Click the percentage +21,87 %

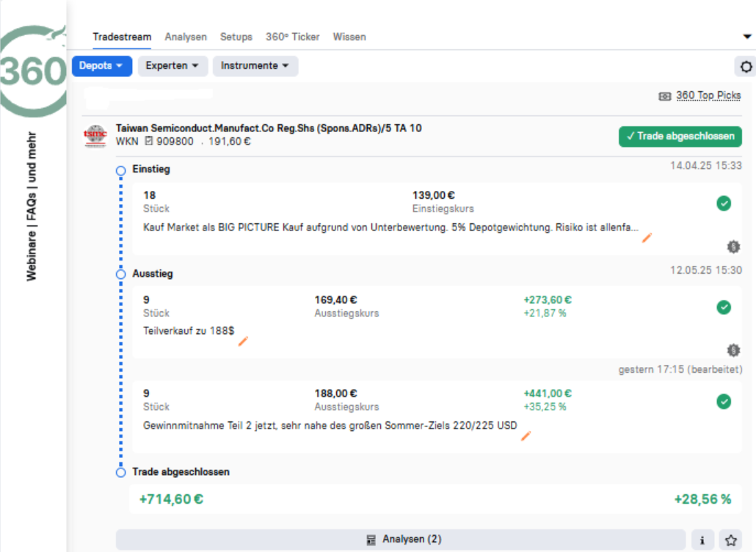pyautogui.click(x=545, y=313)
